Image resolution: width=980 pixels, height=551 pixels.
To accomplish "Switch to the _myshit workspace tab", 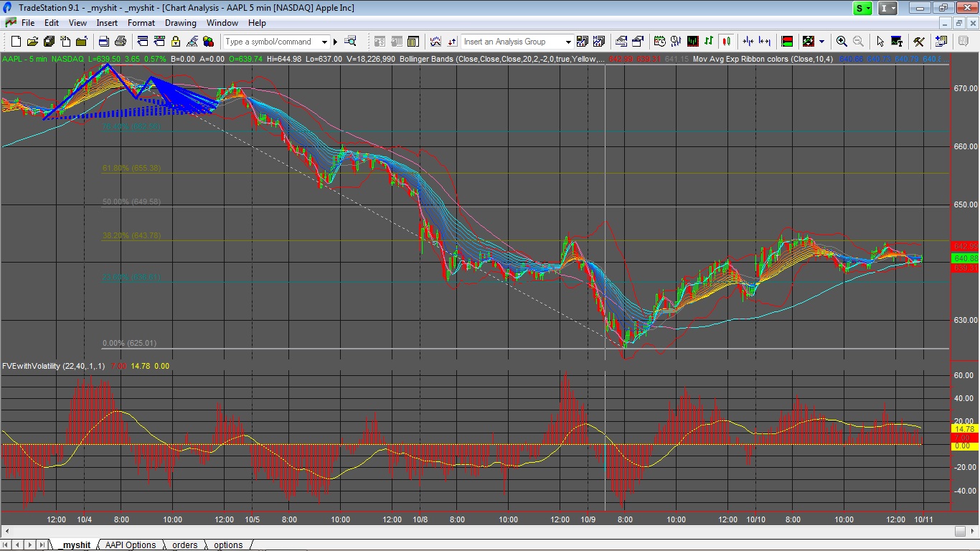I will pyautogui.click(x=75, y=545).
